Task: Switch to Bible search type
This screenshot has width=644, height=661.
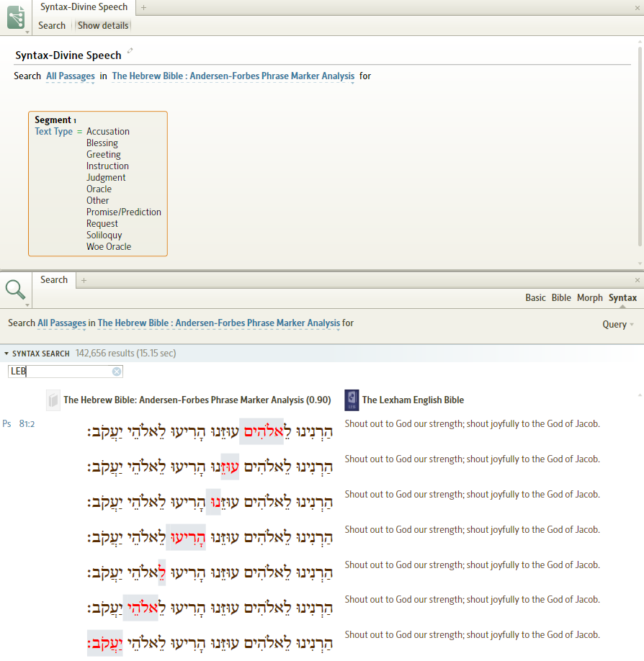Action: pos(561,297)
